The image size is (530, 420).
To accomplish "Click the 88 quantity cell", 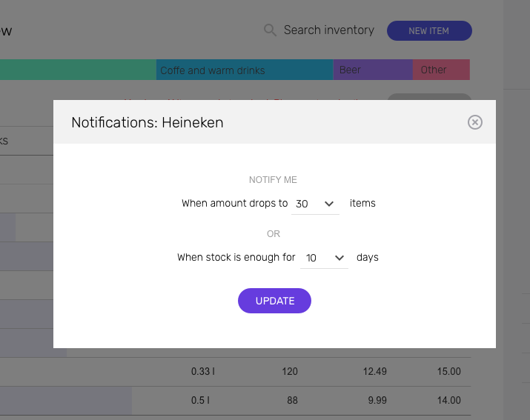I will click(x=292, y=401).
